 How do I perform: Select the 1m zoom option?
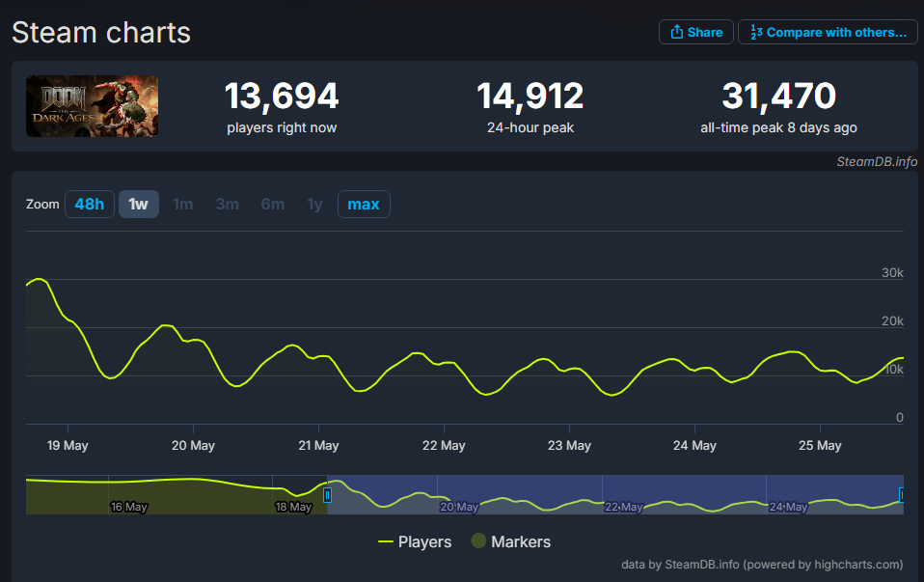coord(182,204)
